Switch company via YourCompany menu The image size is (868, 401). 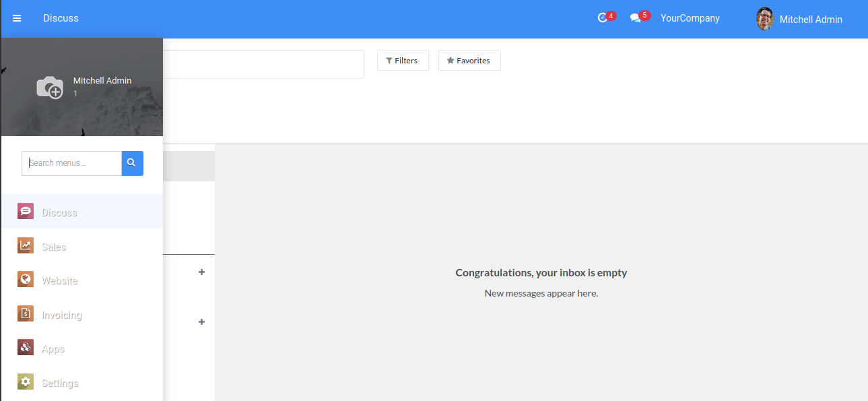[690, 18]
